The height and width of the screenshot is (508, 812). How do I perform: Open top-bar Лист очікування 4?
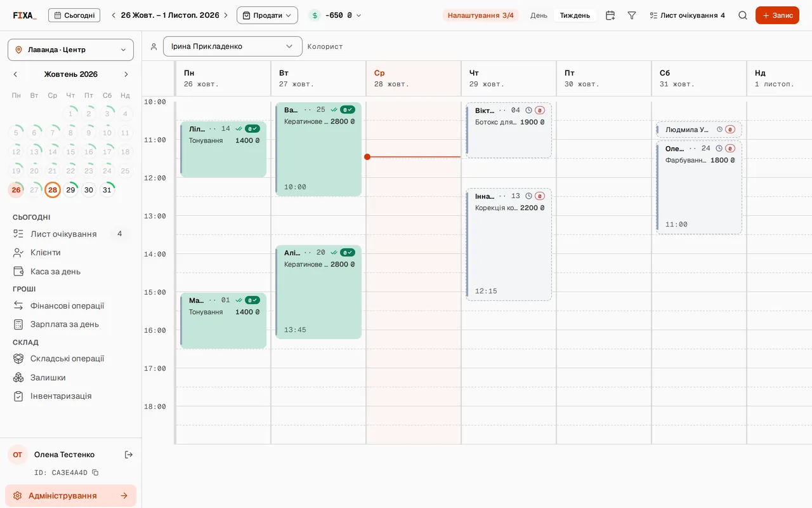click(687, 15)
